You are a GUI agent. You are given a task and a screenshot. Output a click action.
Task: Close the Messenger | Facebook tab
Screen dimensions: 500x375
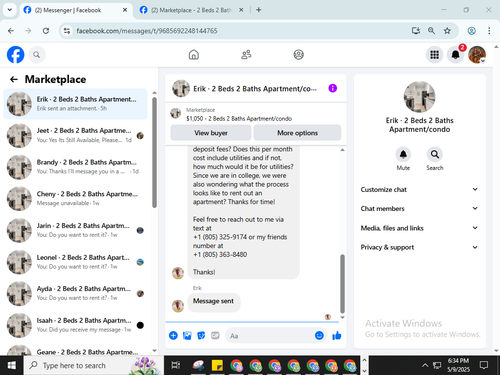tap(125, 10)
